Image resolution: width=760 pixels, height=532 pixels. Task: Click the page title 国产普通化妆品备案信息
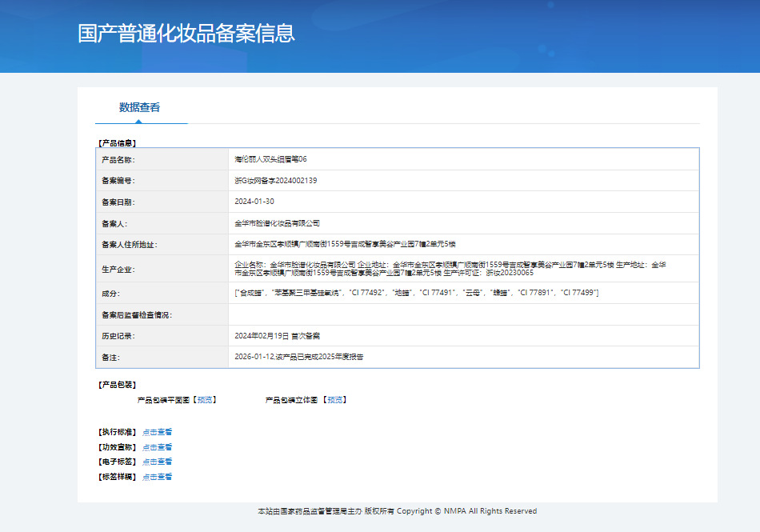pyautogui.click(x=186, y=34)
